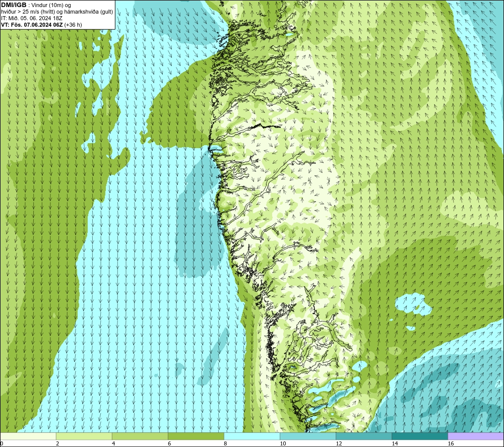The width and height of the screenshot is (504, 447).
Task: Click the 0–2 pale cream color swatch
Action: tap(28, 436)
